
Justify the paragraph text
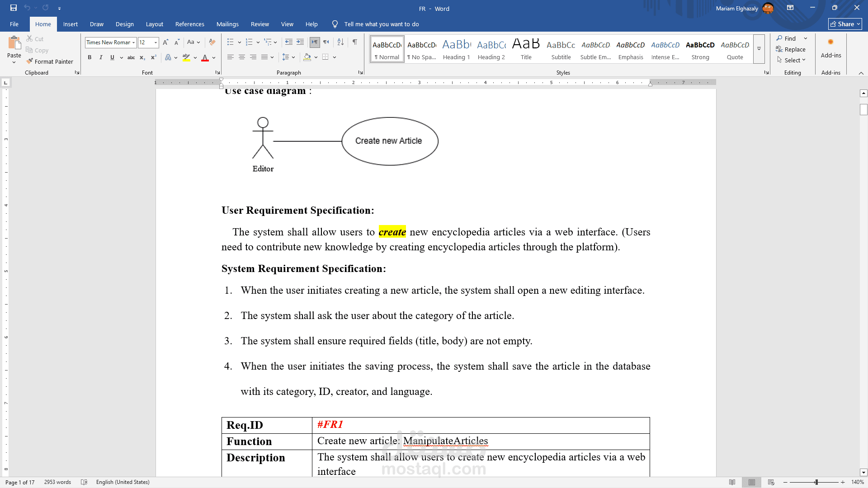[264, 57]
